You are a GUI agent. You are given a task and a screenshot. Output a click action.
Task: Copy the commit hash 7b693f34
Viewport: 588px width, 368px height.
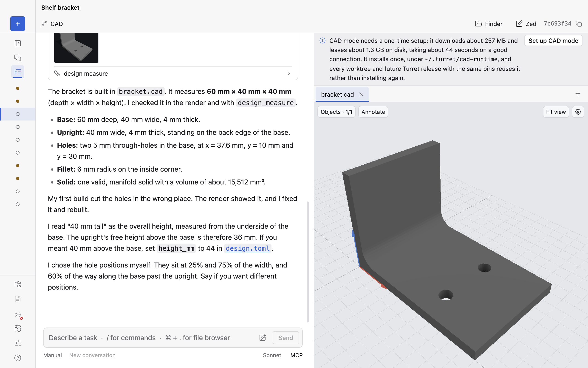579,24
